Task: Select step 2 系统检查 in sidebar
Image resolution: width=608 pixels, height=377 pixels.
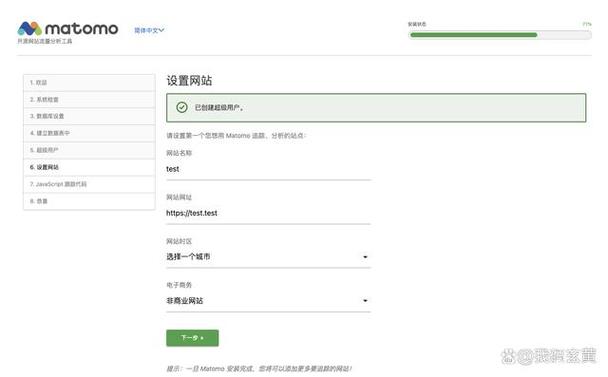Action: click(89, 100)
